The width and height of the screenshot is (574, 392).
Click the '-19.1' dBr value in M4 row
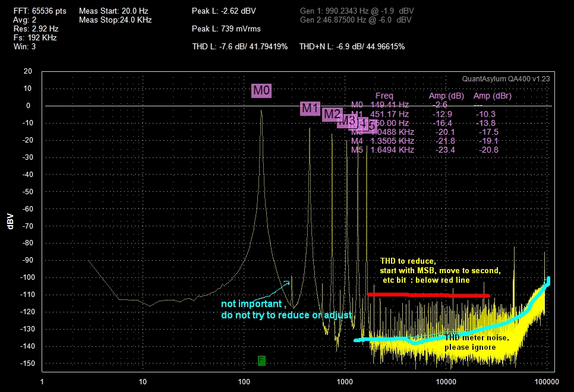click(x=488, y=141)
